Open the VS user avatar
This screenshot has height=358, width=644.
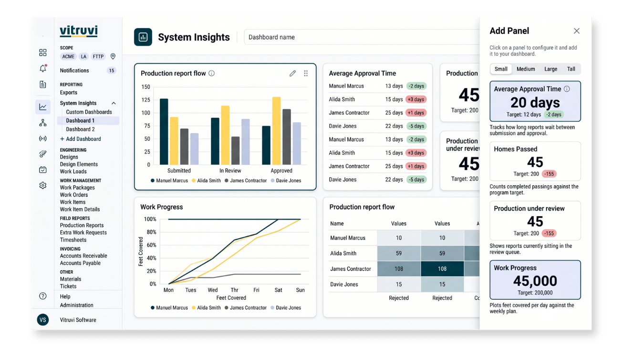(x=43, y=320)
